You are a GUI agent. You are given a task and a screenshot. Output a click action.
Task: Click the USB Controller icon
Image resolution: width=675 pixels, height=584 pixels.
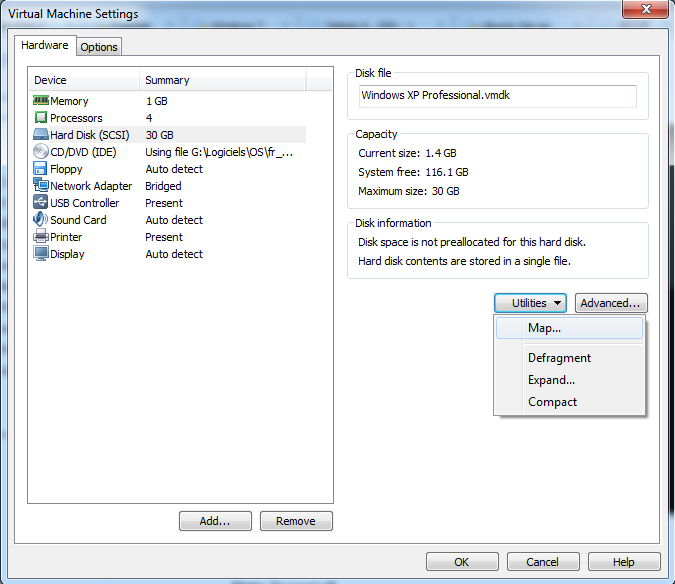(40, 203)
